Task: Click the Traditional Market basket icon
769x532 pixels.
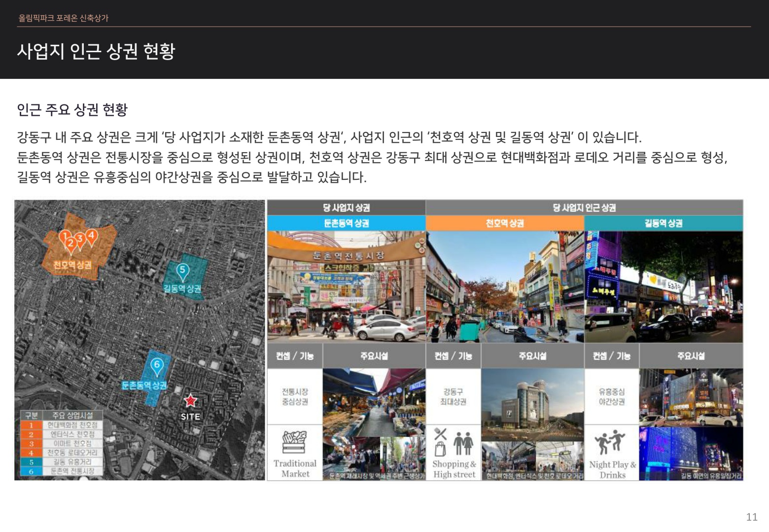Action: click(295, 441)
